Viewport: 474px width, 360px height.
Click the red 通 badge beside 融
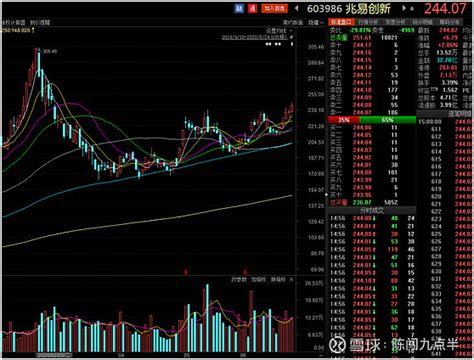point(252,8)
